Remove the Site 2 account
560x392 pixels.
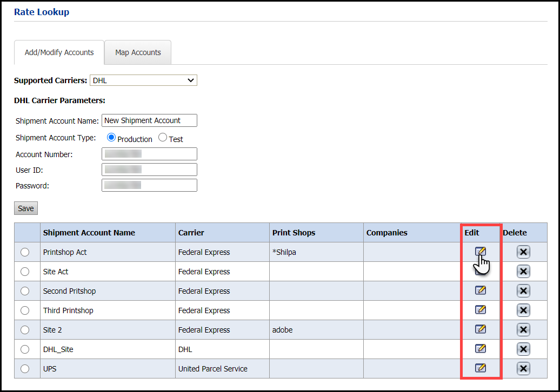click(x=523, y=330)
